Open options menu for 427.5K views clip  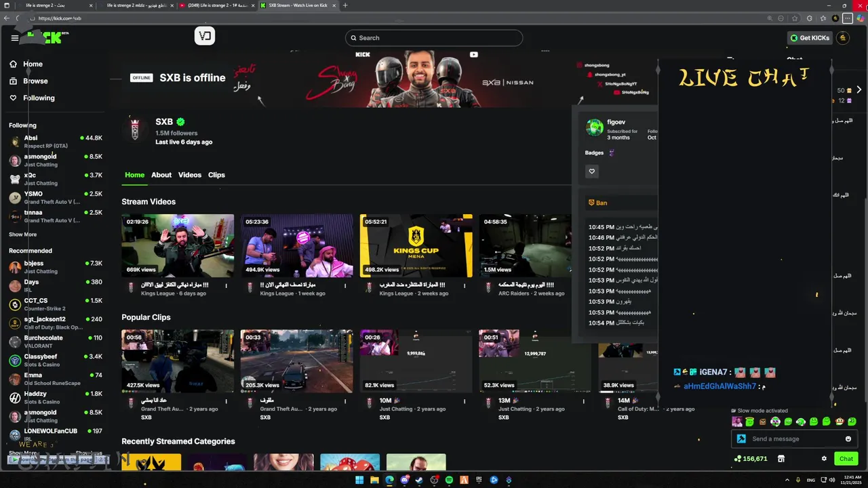click(x=226, y=401)
